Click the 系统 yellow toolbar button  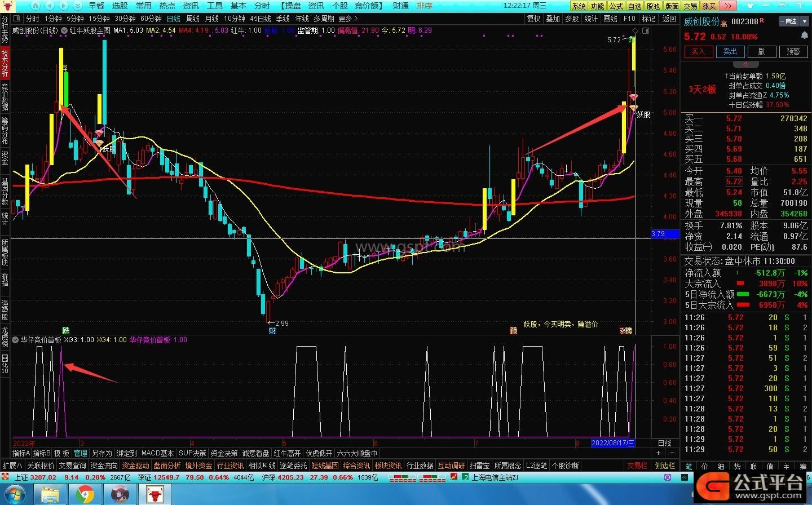(x=579, y=6)
